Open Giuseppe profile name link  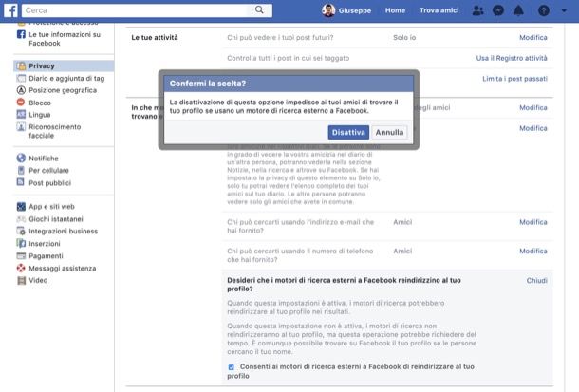(355, 10)
